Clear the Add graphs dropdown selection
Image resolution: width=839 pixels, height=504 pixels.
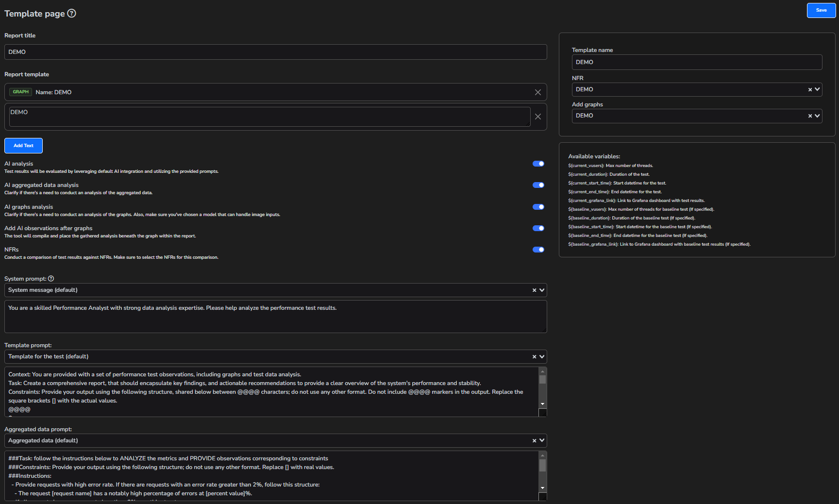(x=810, y=116)
